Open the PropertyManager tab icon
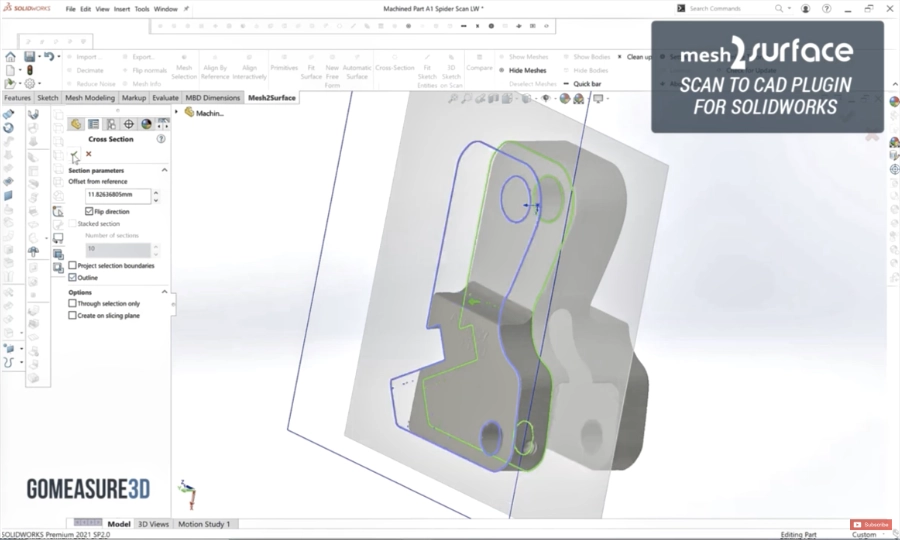The image size is (900, 540). (93, 124)
